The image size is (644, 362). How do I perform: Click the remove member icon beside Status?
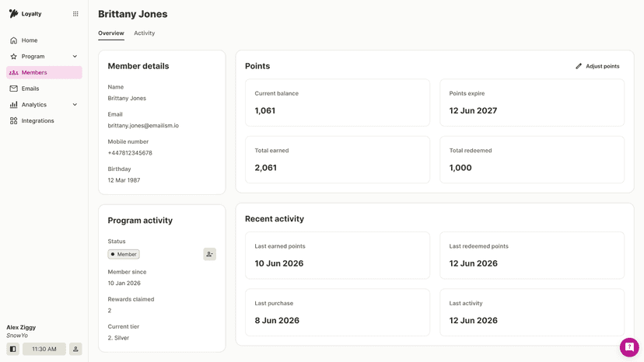tap(209, 254)
